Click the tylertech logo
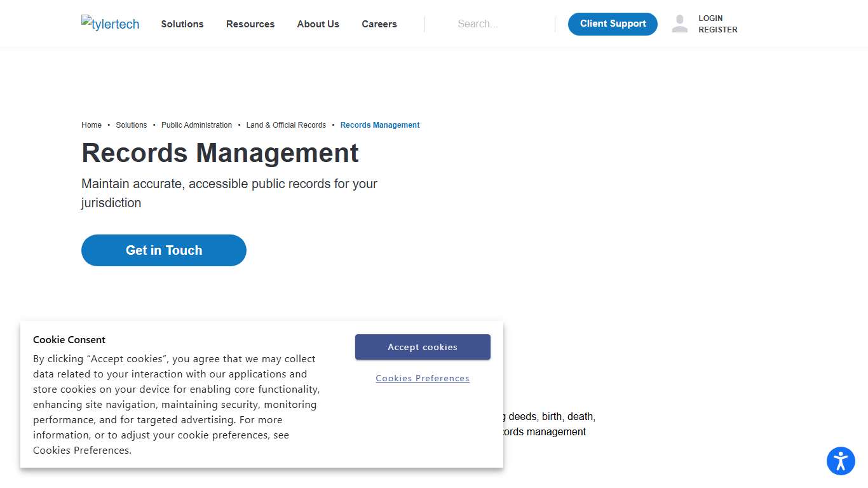The image size is (868, 488). (110, 24)
